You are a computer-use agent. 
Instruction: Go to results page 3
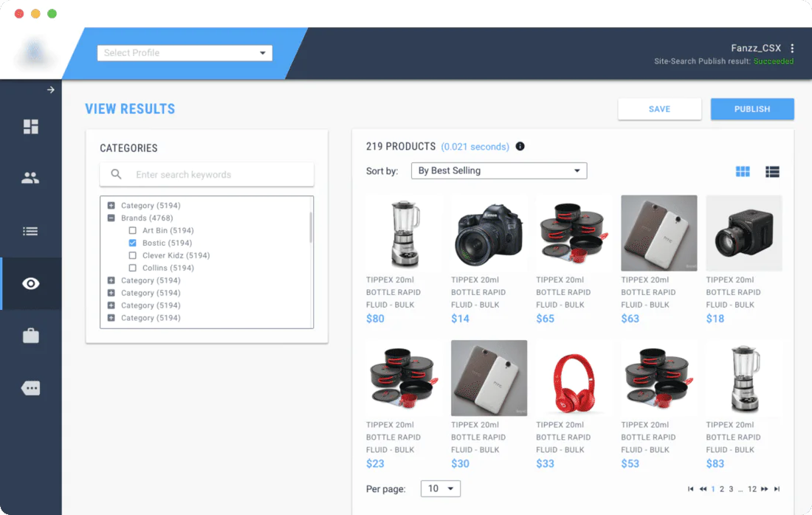point(731,488)
